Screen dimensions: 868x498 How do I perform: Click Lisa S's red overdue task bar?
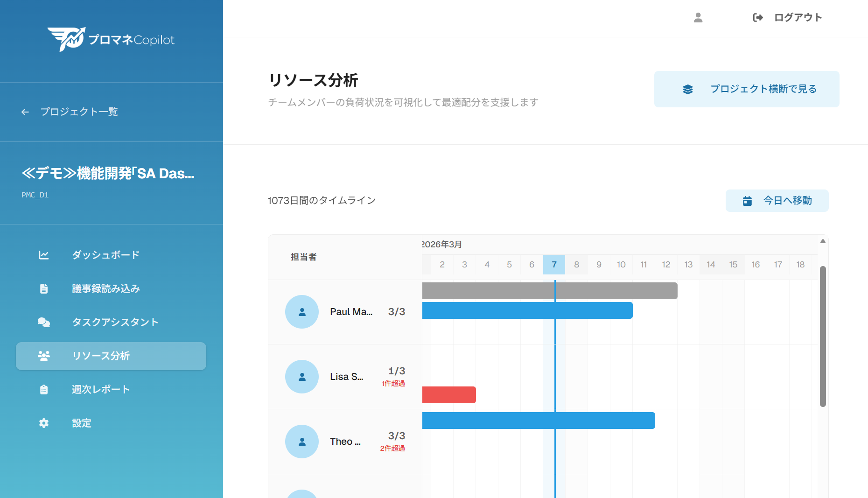coord(448,395)
